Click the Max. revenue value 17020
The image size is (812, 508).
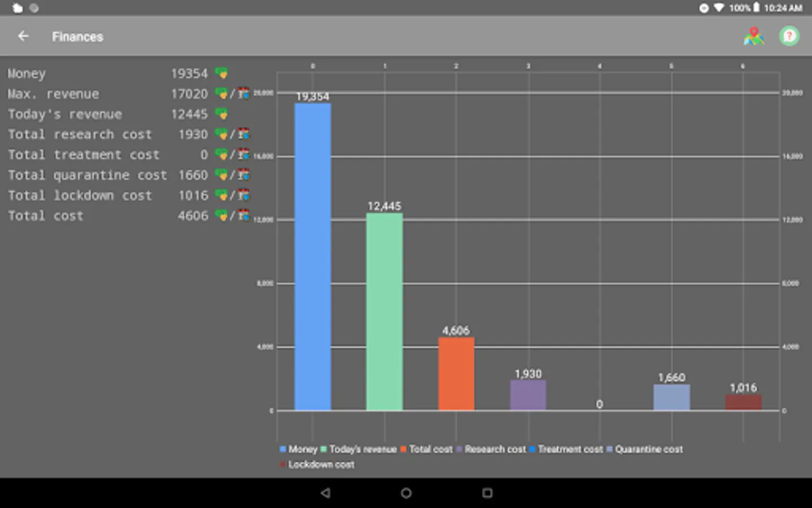[x=189, y=94]
